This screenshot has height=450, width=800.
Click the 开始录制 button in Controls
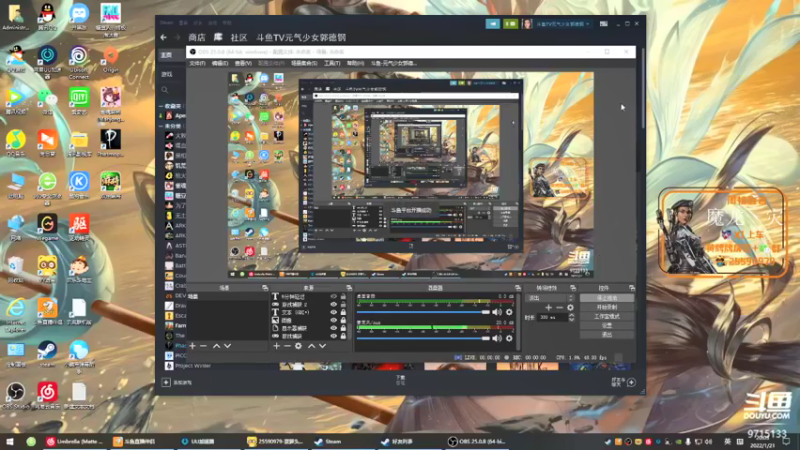607,307
